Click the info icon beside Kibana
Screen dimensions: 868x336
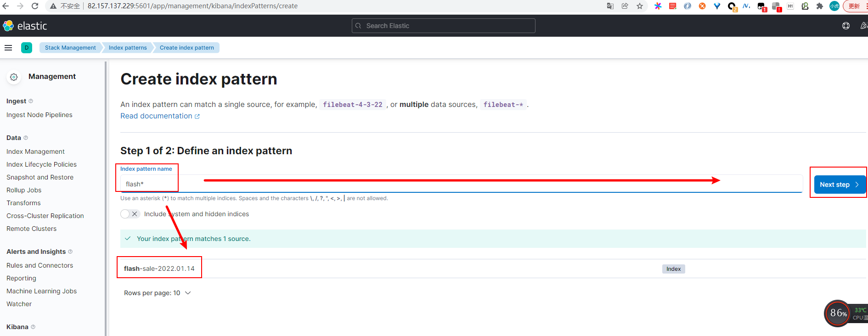point(33,327)
